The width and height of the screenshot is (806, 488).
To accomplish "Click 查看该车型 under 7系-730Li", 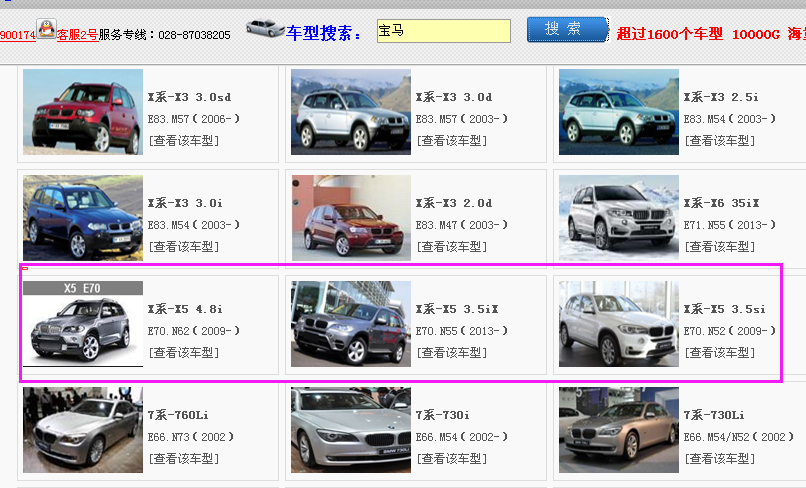I will [x=720, y=459].
